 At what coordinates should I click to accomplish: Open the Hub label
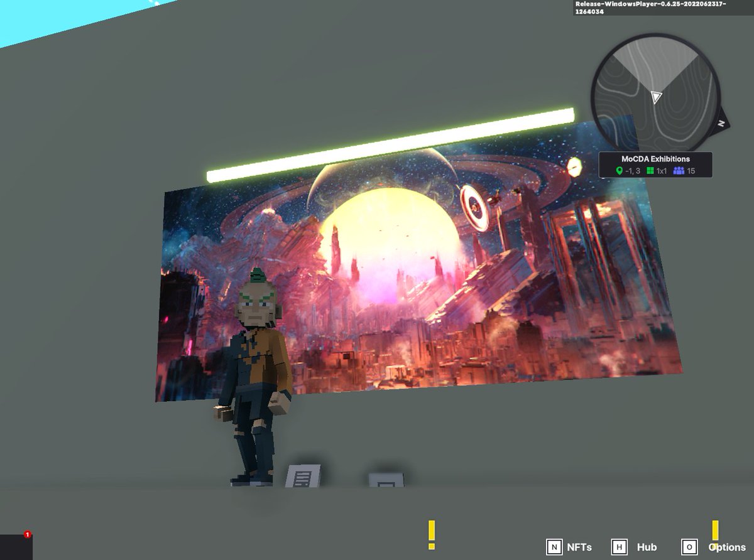647,547
